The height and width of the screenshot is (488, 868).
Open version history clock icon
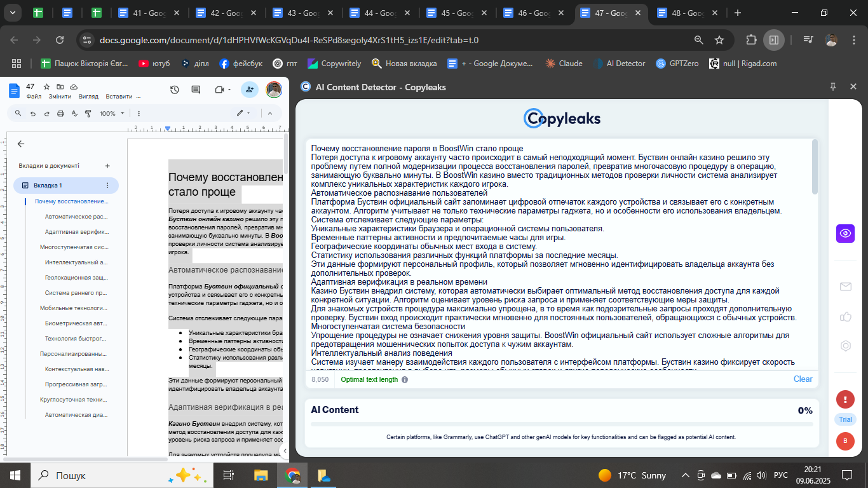click(x=175, y=90)
